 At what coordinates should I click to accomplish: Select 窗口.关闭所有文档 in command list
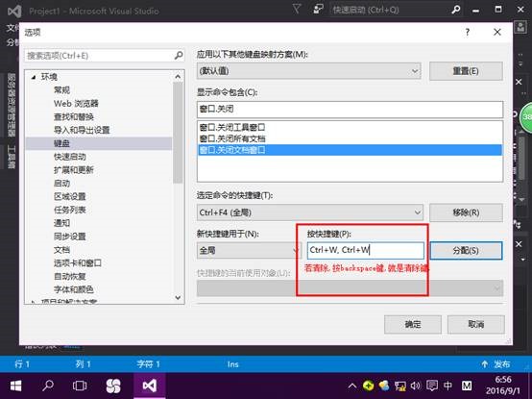232,138
